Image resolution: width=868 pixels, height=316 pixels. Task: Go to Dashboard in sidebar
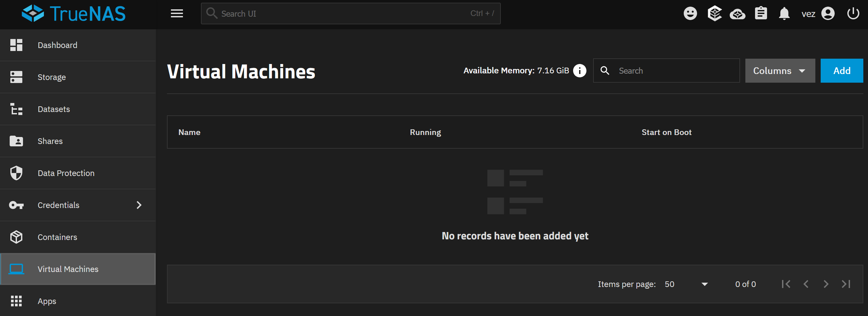(x=57, y=45)
